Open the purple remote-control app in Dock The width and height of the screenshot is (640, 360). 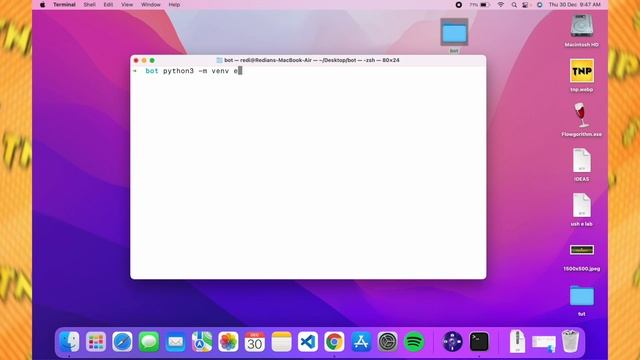click(453, 342)
